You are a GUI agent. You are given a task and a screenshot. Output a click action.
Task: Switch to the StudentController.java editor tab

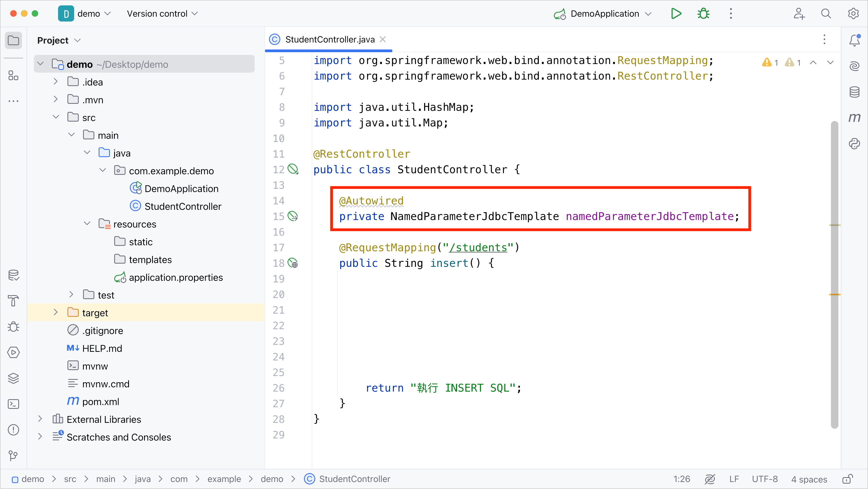coord(329,40)
